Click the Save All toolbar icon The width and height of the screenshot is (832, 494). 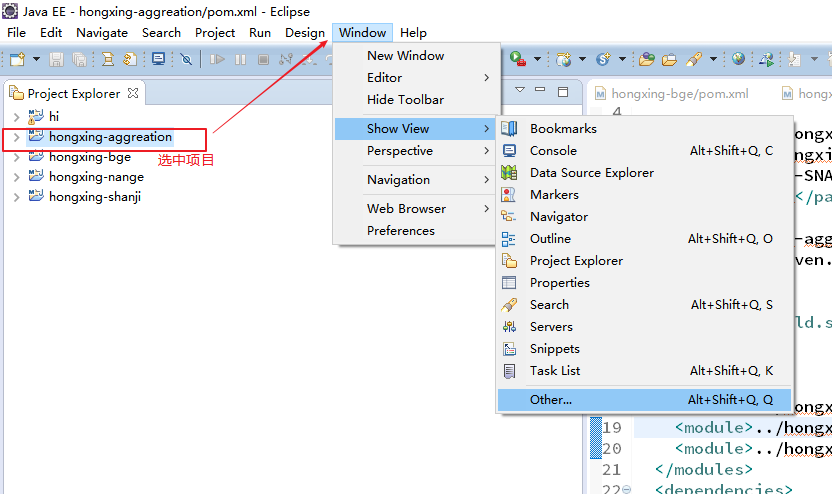tap(80, 59)
